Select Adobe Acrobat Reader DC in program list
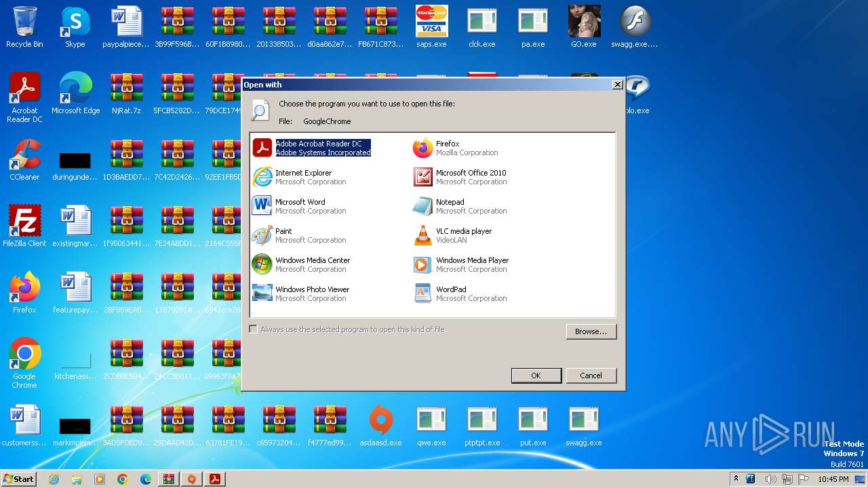The image size is (868, 488). 312,148
